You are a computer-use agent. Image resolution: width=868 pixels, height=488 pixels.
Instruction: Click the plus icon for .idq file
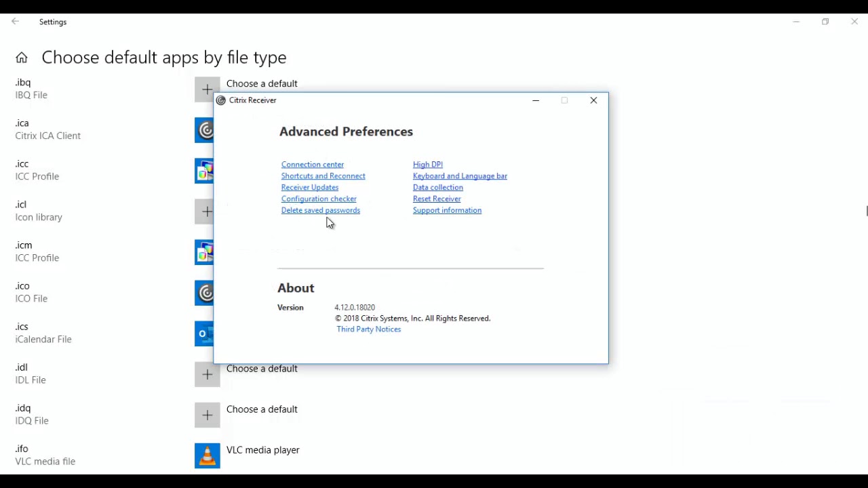click(x=208, y=415)
